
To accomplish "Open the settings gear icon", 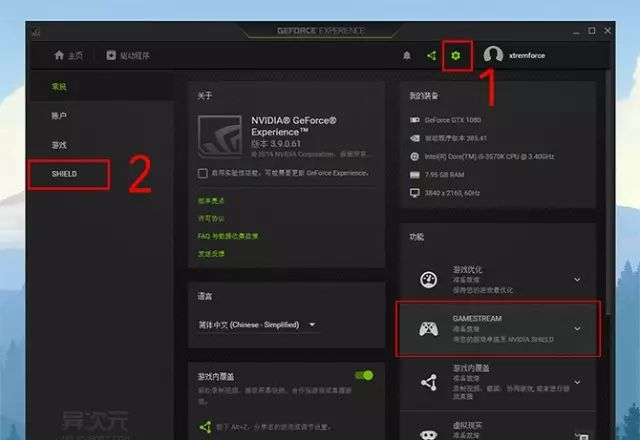I will coord(456,56).
